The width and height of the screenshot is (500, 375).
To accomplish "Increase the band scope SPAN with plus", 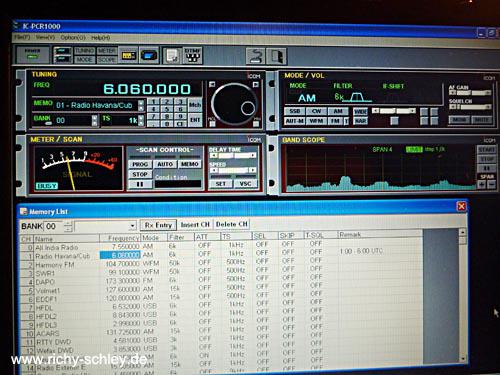I will coord(482,184).
